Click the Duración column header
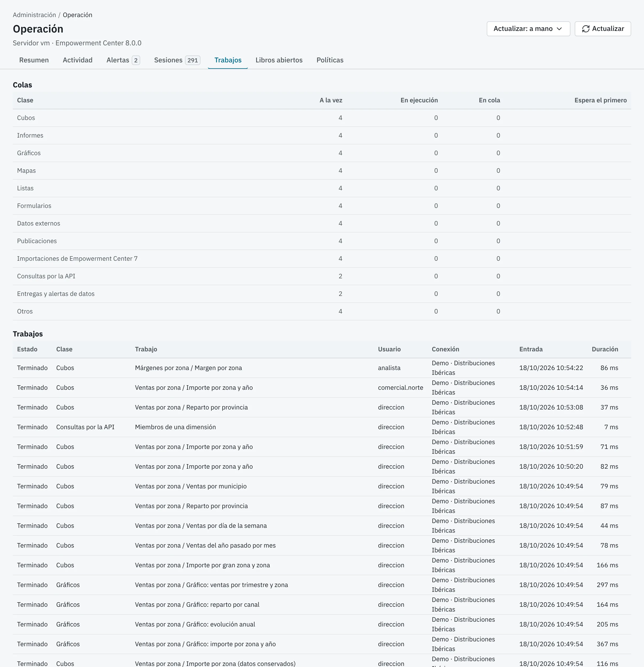 click(605, 349)
